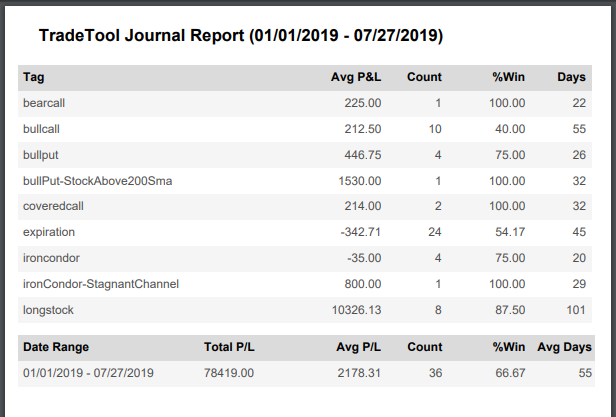Click coveredcall's Avg P&L value 214.00
616x417 pixels.
363,206
